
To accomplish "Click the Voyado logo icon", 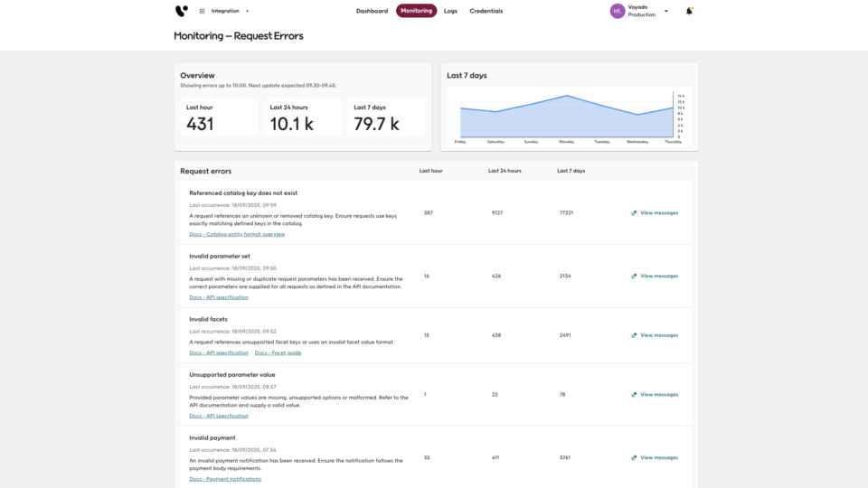I will pyautogui.click(x=182, y=11).
